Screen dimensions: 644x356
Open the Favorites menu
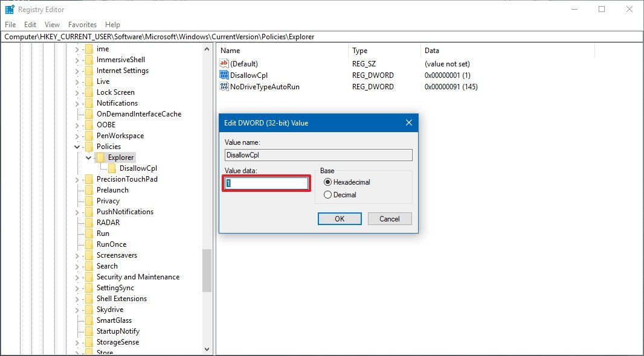click(x=82, y=25)
